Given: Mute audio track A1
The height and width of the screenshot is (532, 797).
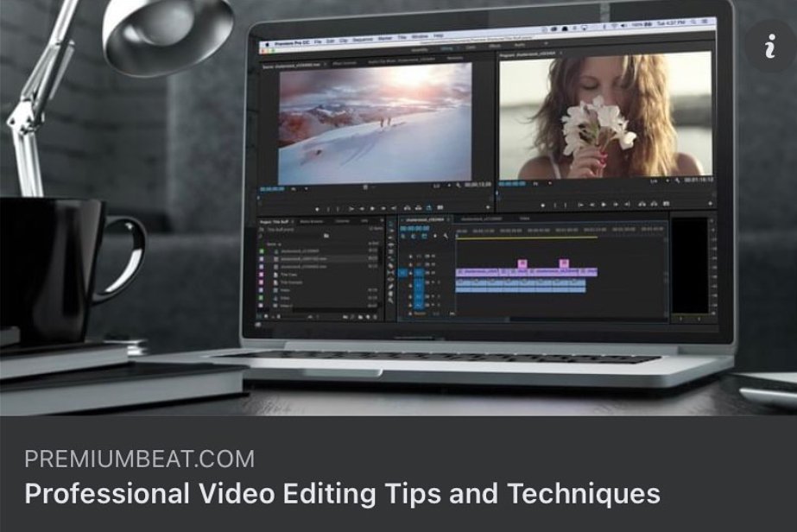Looking at the screenshot, I should click(x=433, y=282).
